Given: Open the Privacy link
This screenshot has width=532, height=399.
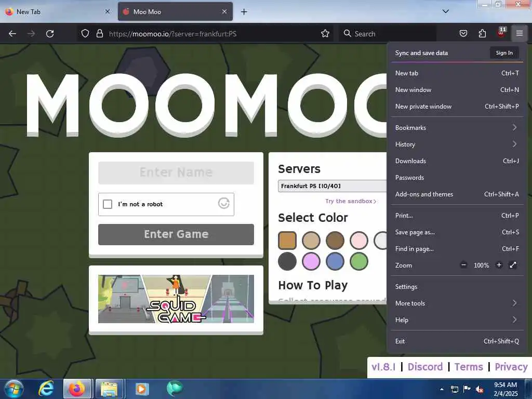Looking at the screenshot, I should pyautogui.click(x=511, y=367).
